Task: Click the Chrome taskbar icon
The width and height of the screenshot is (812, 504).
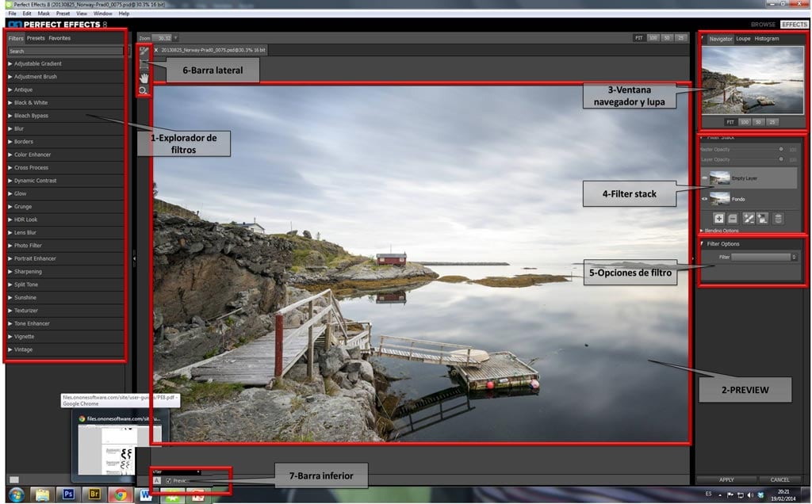Action: pyautogui.click(x=121, y=495)
